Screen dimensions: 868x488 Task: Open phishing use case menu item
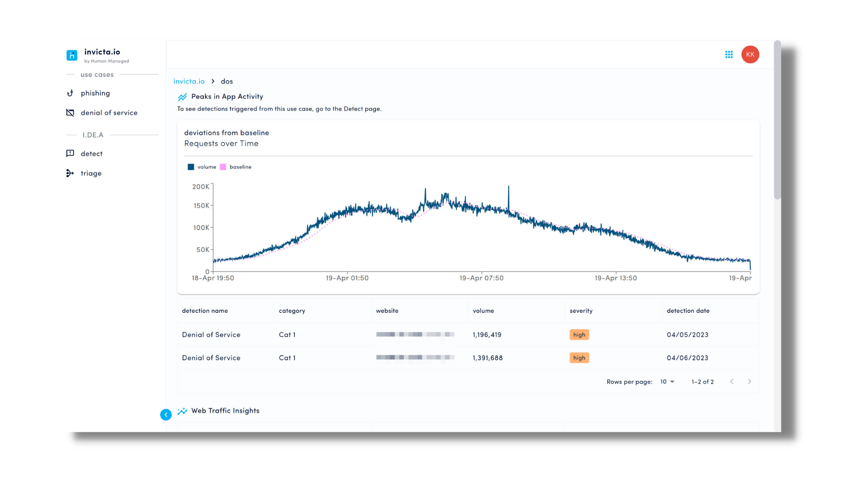95,93
